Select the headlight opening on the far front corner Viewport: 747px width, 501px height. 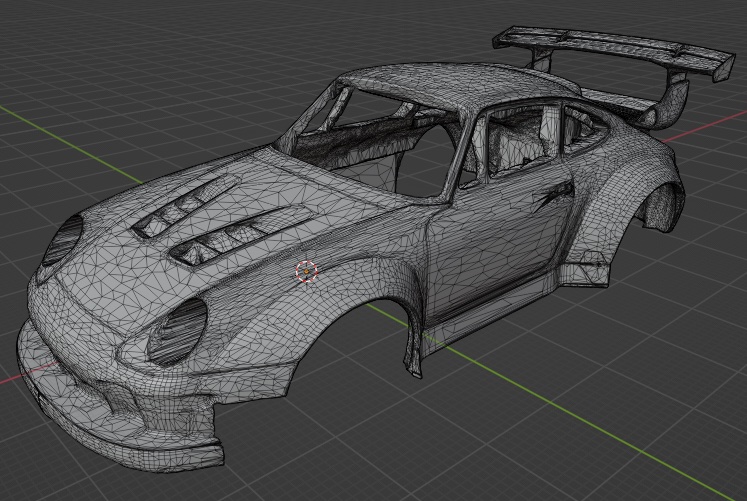click(x=63, y=239)
